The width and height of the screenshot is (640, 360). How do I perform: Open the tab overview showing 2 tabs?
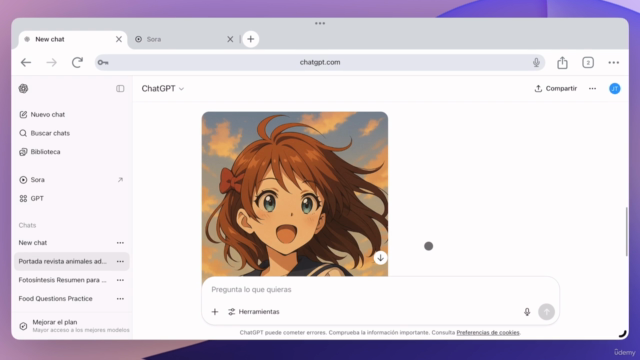pyautogui.click(x=588, y=62)
